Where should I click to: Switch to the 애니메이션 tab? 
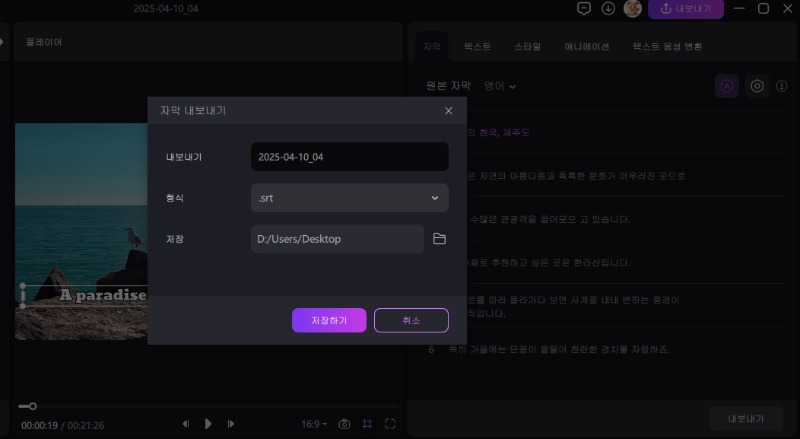point(587,46)
